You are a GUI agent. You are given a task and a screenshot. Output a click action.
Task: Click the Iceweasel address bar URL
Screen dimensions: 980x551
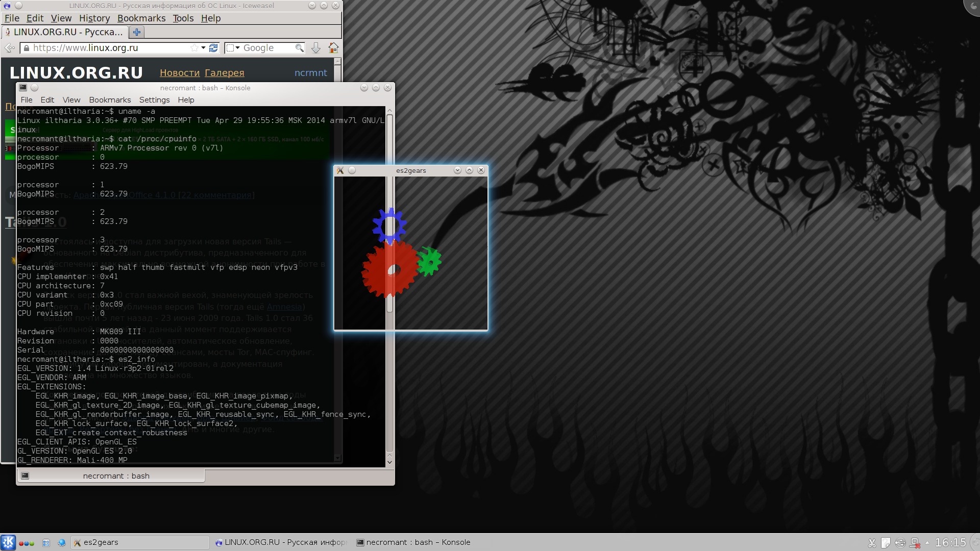(x=85, y=48)
